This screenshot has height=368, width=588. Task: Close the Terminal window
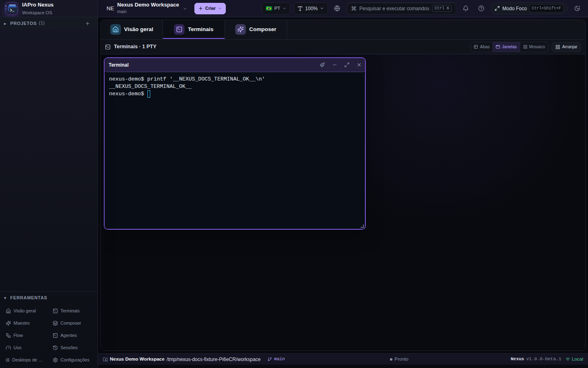pos(359,65)
